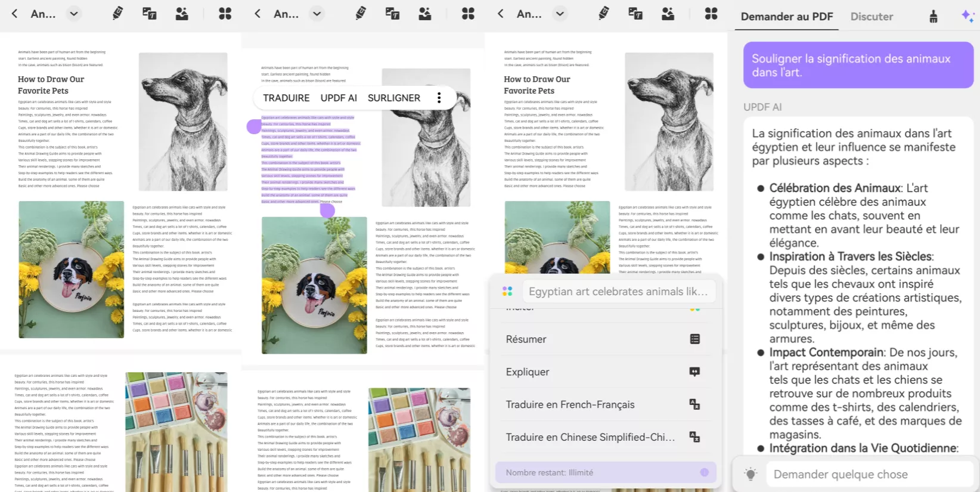The width and height of the screenshot is (980, 492).
Task: Tap the purple 'Souligner la signification' message bubble
Action: pos(858,65)
